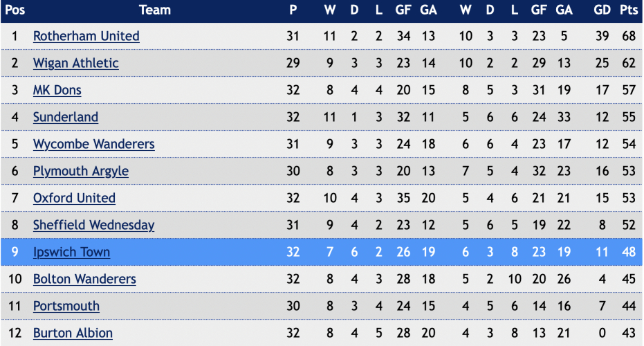
Task: Open the Sunderland team page
Action: (66, 117)
